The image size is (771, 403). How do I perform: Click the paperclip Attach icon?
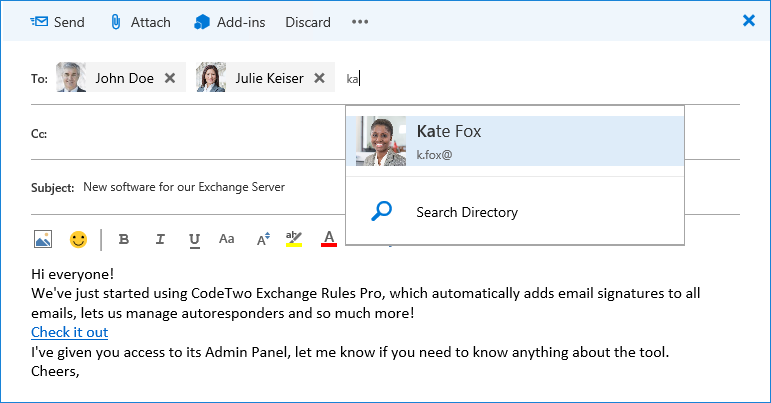[x=116, y=22]
